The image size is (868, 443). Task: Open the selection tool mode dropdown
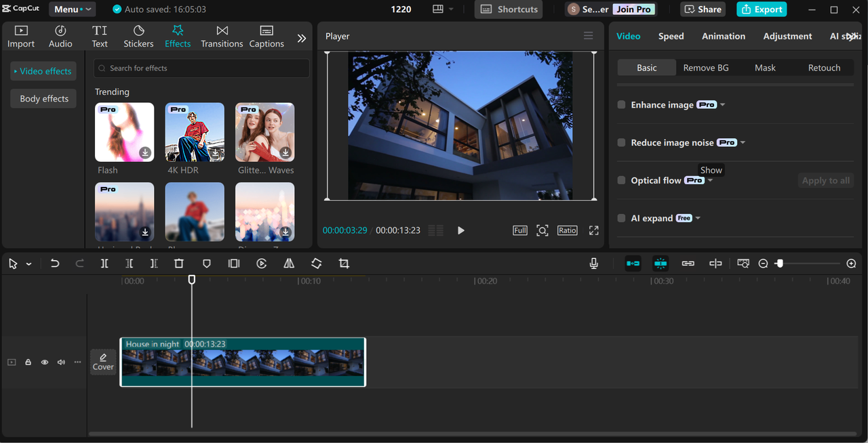(28, 264)
